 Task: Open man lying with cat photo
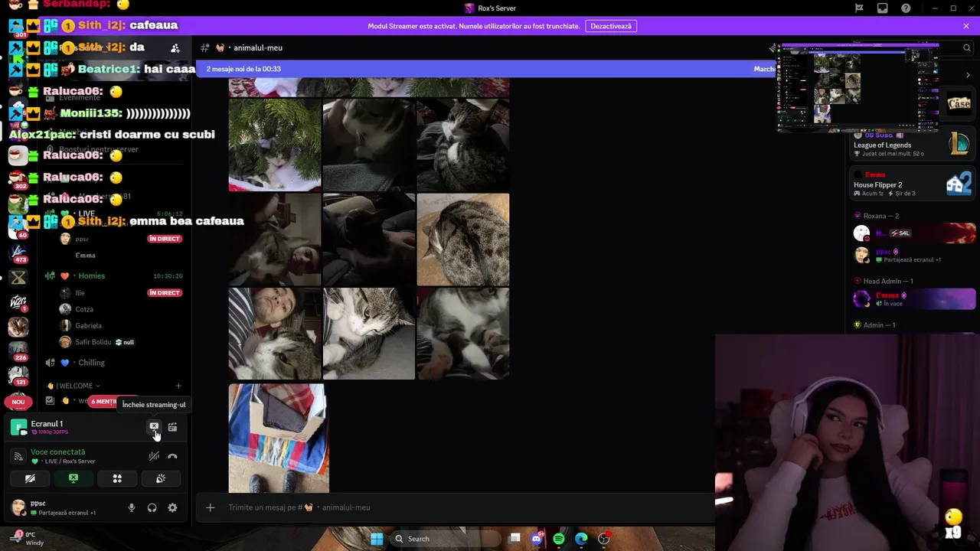275,334
